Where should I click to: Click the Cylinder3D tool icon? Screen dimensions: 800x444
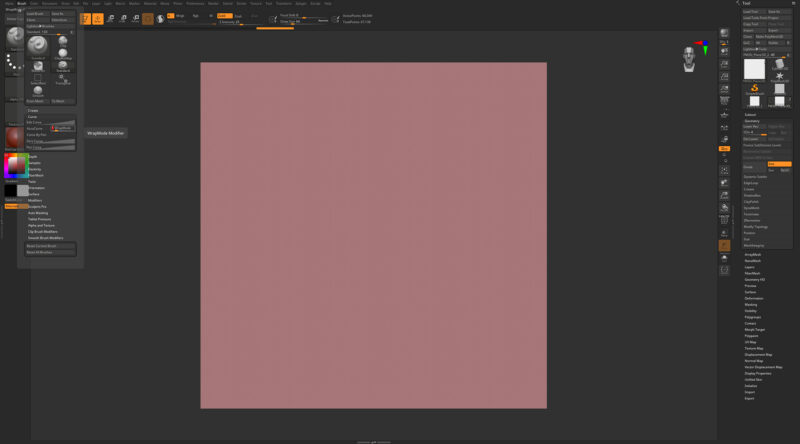(779, 64)
